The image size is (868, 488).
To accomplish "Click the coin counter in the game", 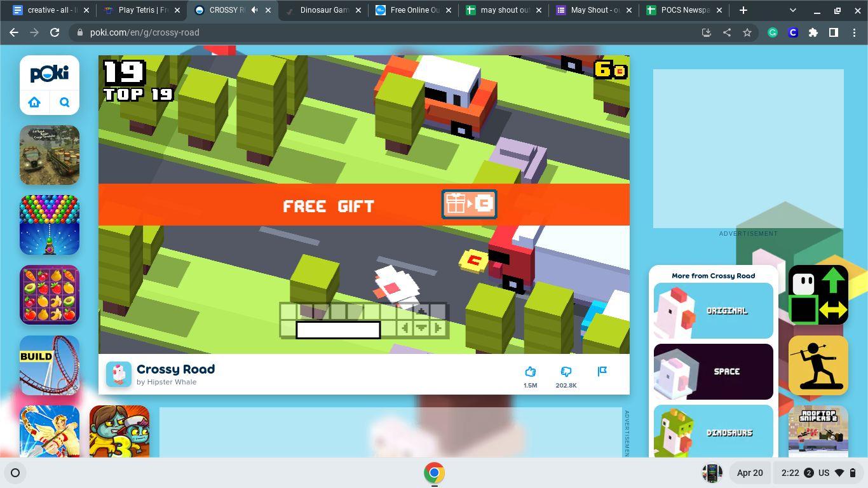I will pyautogui.click(x=610, y=70).
